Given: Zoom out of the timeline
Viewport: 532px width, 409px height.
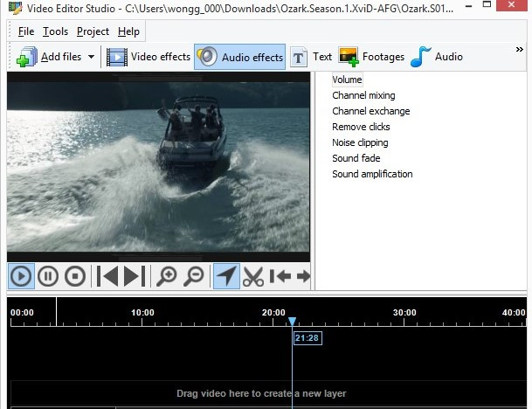Looking at the screenshot, I should click(x=194, y=276).
